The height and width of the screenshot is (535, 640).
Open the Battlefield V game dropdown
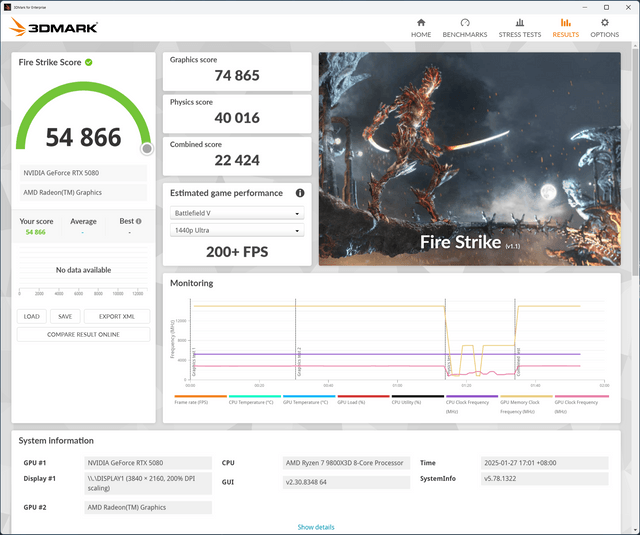click(237, 213)
